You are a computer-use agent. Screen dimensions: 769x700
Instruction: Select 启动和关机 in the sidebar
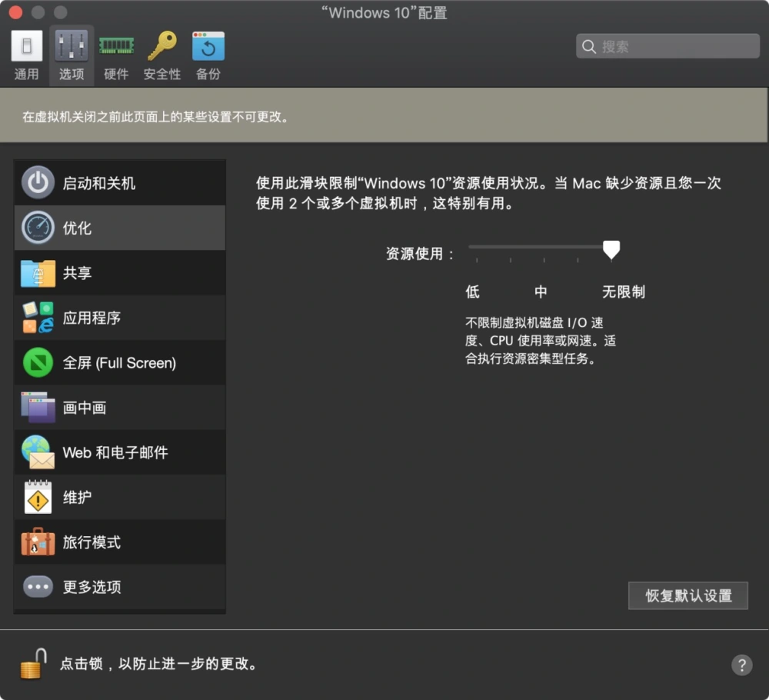tap(120, 183)
